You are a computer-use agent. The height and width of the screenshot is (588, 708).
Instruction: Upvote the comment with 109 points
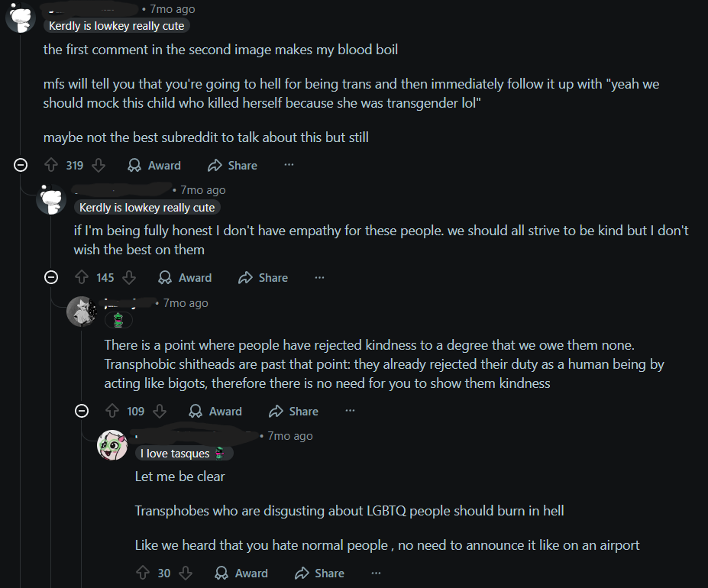click(113, 411)
